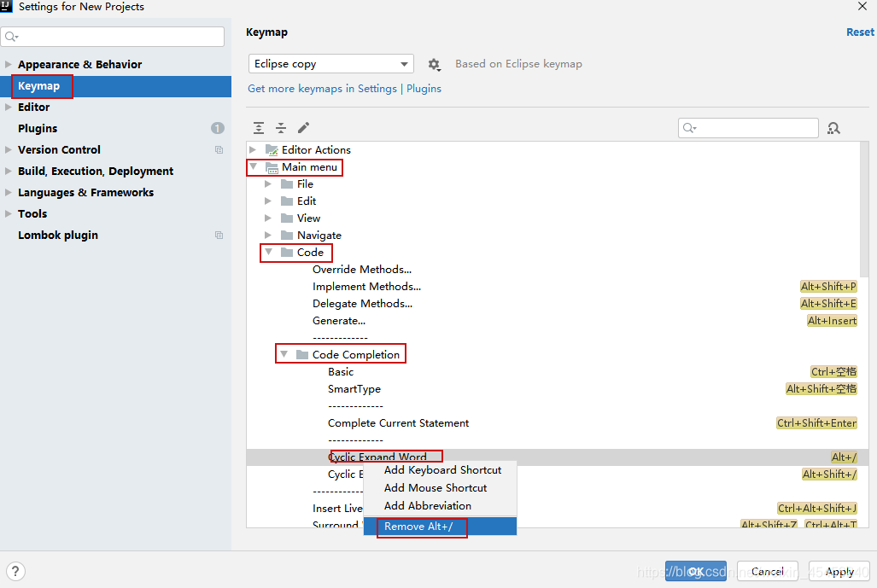Click the Cancel button

click(x=768, y=571)
